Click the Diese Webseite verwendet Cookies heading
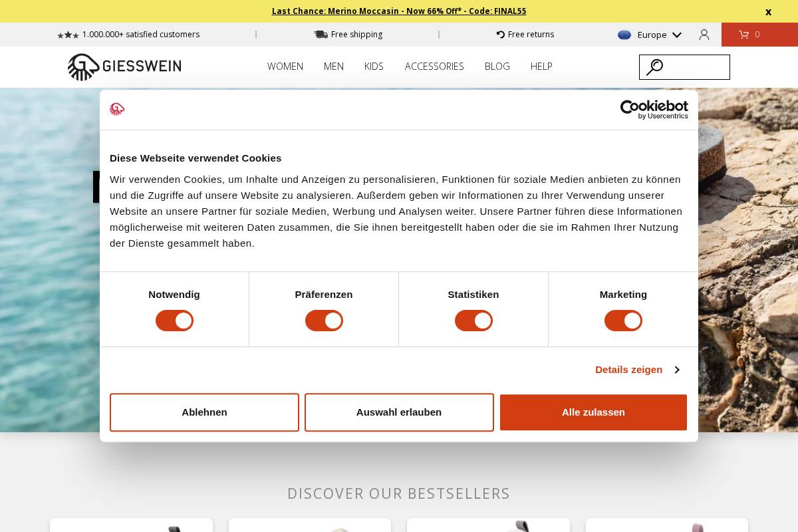Image resolution: width=798 pixels, height=532 pixels. 196,158
